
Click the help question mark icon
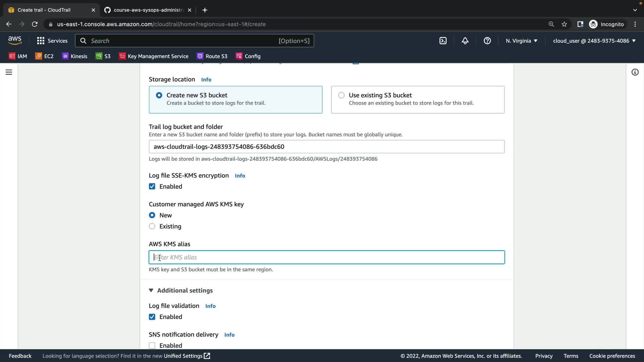click(x=487, y=41)
